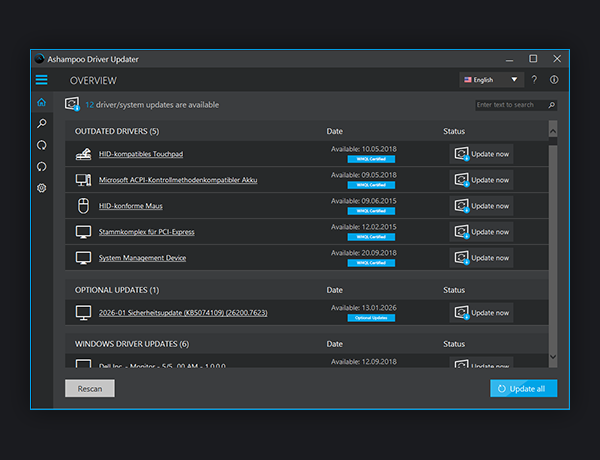Open the scan magnifier sidebar icon

(41, 123)
